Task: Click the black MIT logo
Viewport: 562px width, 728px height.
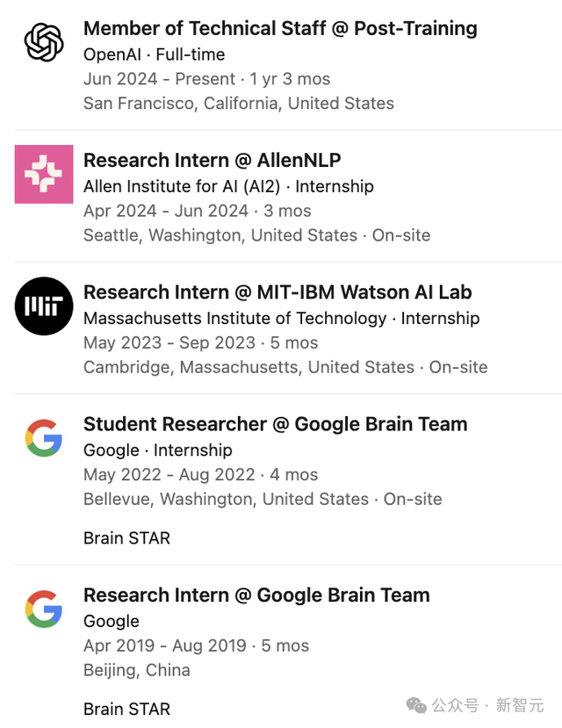Action: 44,306
